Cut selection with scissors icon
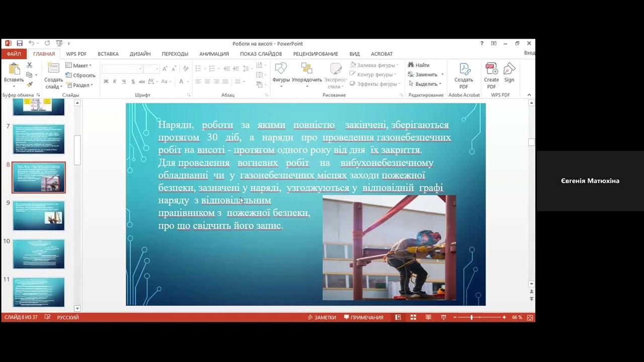The width and height of the screenshot is (644, 362). click(x=29, y=65)
